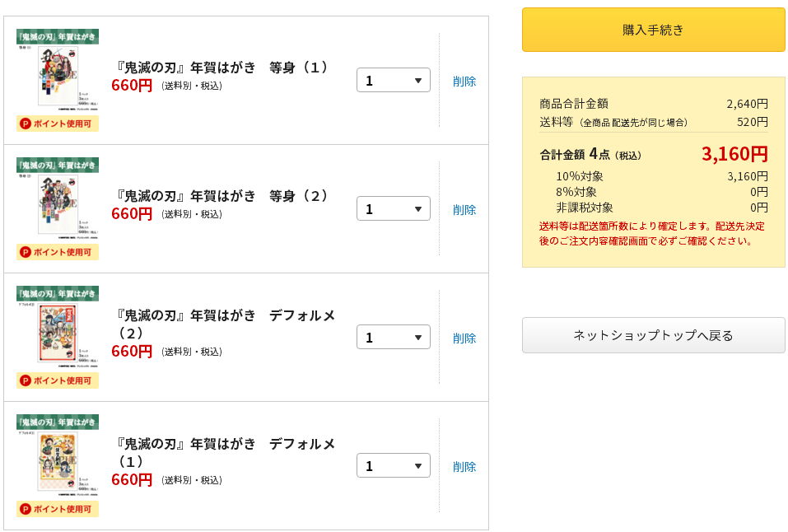This screenshot has height=532, width=788.
Task: Delete 等身（2） item via 削除 link
Action: click(464, 209)
